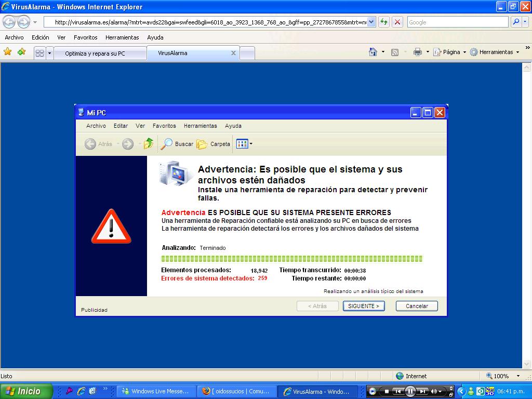
Task: Click the purple arrow Quick Launch icon
Action: point(69,391)
